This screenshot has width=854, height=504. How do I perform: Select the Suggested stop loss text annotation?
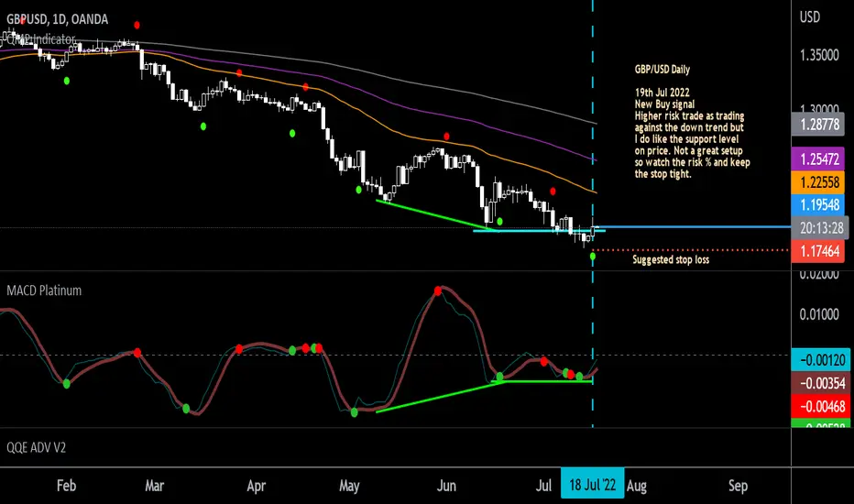point(671,259)
